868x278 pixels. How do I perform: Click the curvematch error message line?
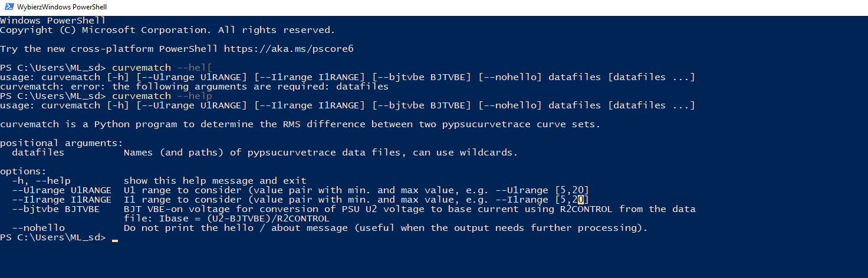(x=195, y=87)
